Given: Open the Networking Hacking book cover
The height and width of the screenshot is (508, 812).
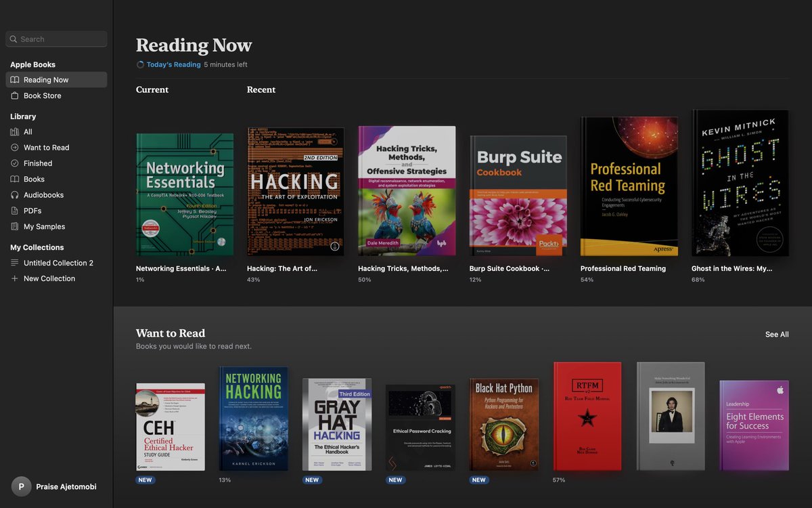Looking at the screenshot, I should 254,419.
